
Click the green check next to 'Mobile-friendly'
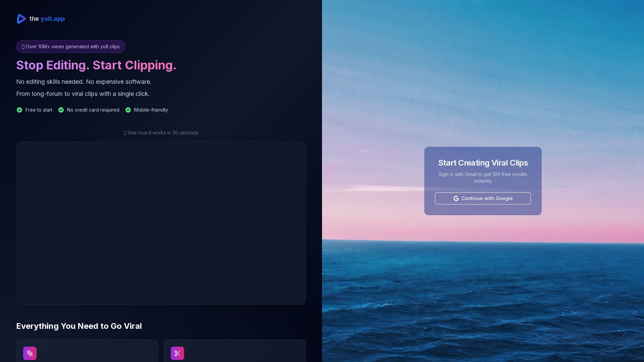128,110
